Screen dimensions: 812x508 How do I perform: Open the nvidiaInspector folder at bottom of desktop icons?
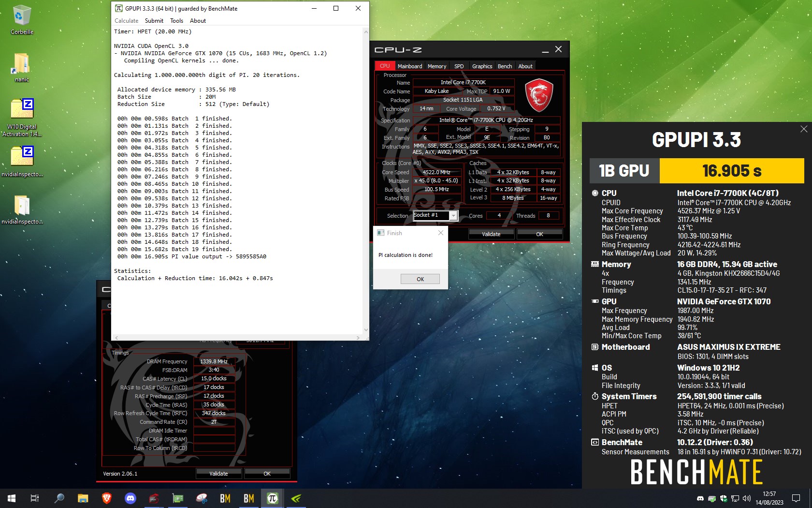[22, 209]
